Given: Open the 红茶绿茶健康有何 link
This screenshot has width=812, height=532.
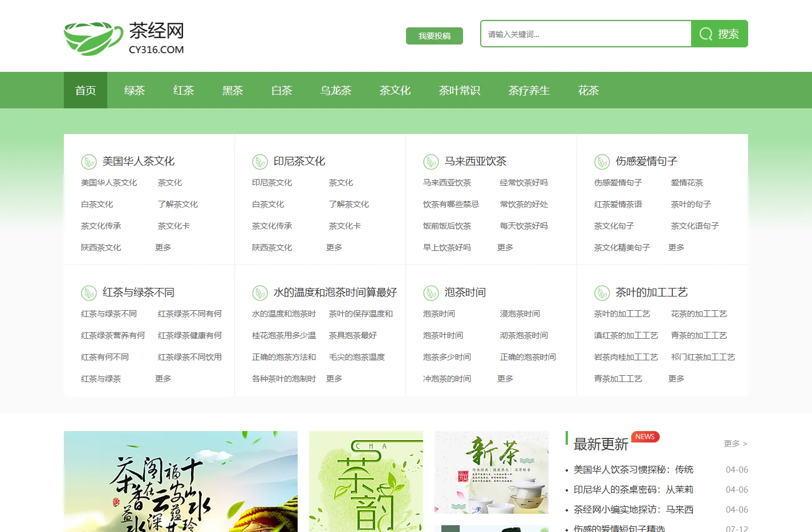Looking at the screenshot, I should pos(190,335).
